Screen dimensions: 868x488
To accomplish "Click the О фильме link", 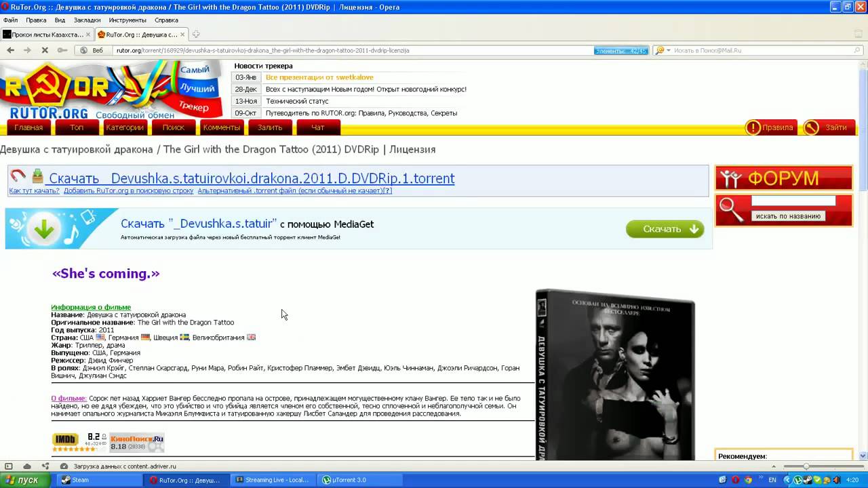I will click(68, 399).
